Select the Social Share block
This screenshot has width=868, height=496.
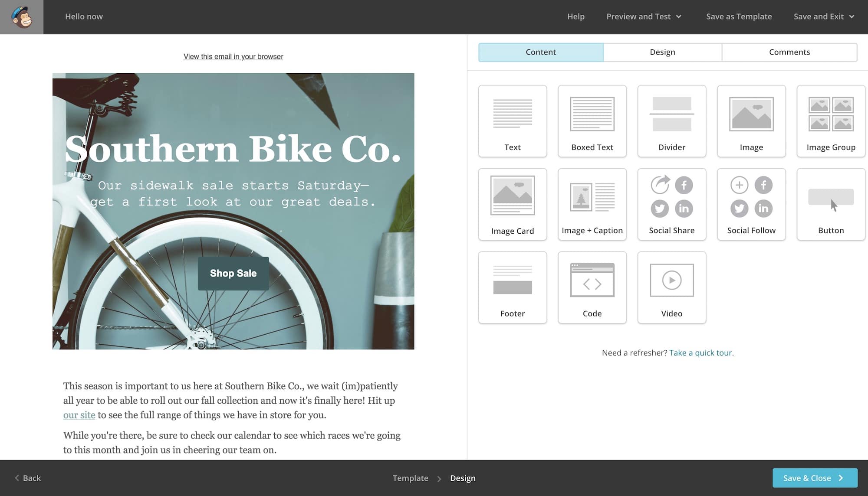point(671,204)
